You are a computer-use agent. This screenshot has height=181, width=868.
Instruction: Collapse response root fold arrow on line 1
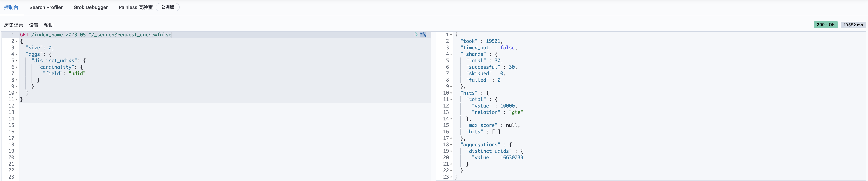(451, 35)
